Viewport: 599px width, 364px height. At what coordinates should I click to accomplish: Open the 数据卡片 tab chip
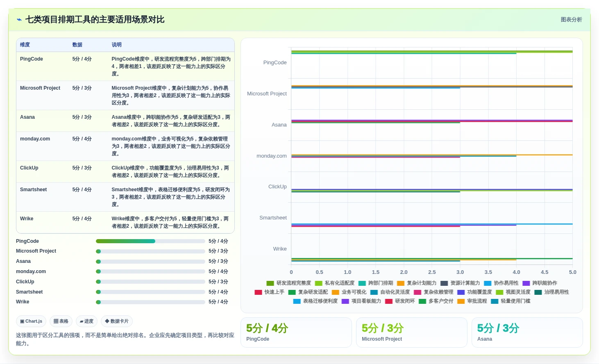point(117,321)
